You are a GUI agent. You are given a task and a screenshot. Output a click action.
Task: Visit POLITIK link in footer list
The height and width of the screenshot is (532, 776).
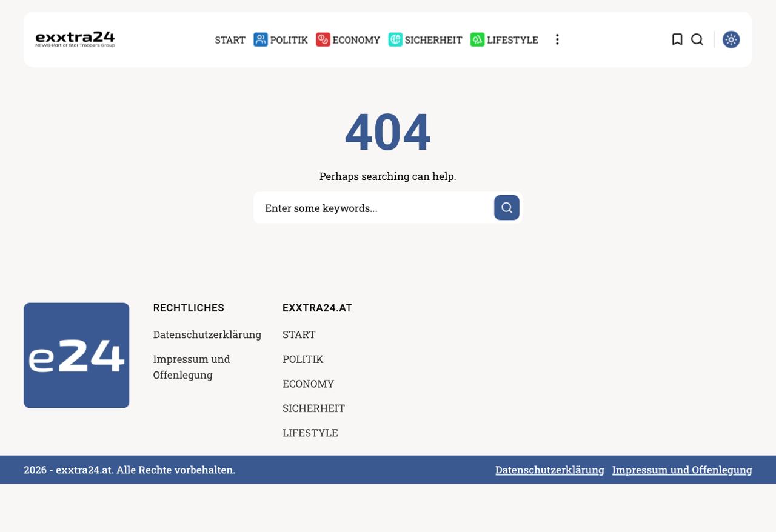tap(303, 359)
